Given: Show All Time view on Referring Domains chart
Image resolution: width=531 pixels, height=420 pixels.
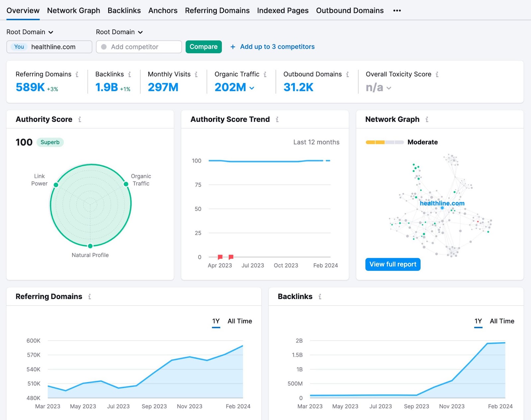Looking at the screenshot, I should [x=240, y=321].
